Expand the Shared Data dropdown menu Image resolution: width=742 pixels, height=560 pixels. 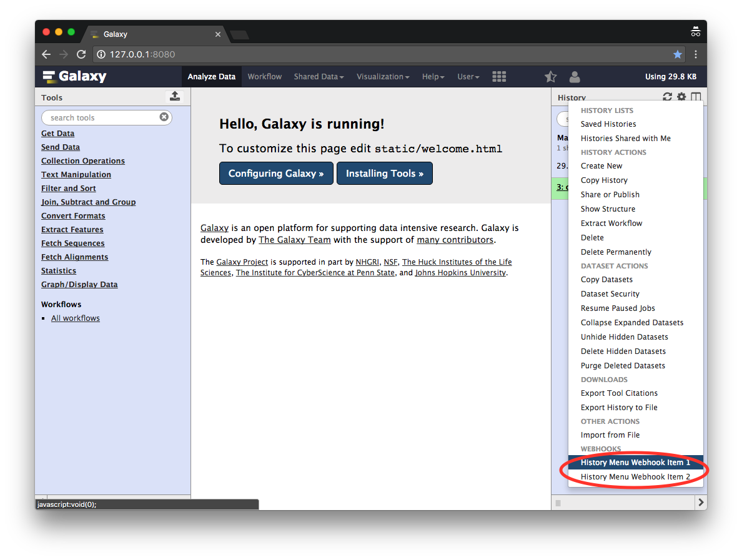pyautogui.click(x=319, y=77)
